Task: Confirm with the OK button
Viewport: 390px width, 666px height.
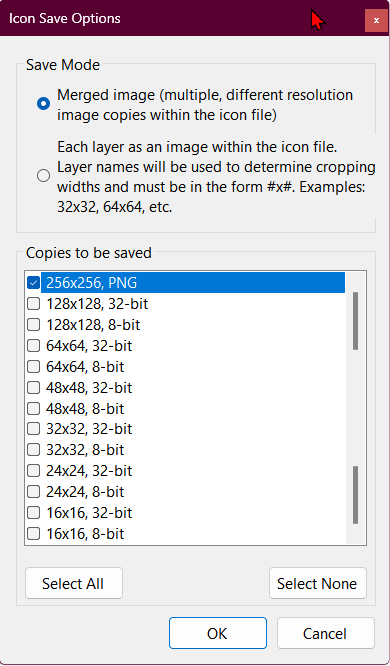Action: point(218,633)
